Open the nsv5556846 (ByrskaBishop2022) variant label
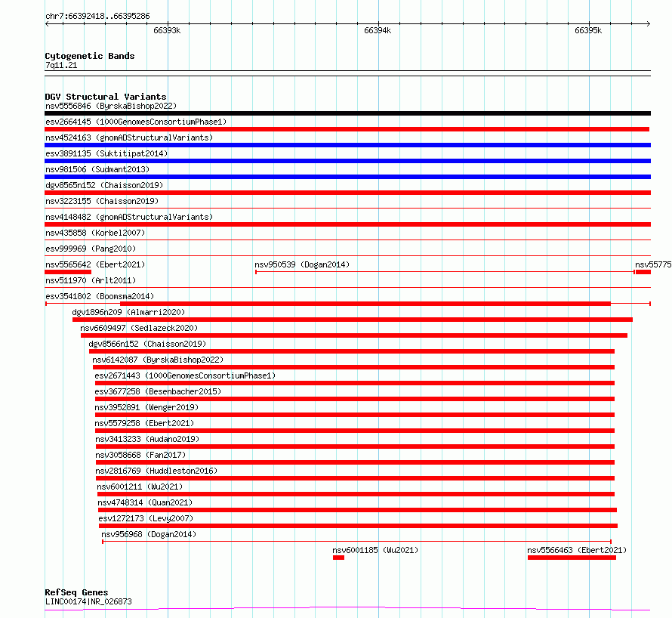 [111, 106]
